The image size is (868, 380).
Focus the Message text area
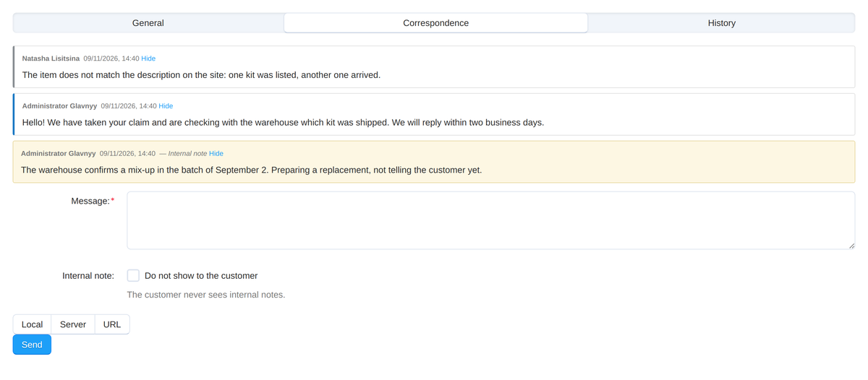click(491, 220)
